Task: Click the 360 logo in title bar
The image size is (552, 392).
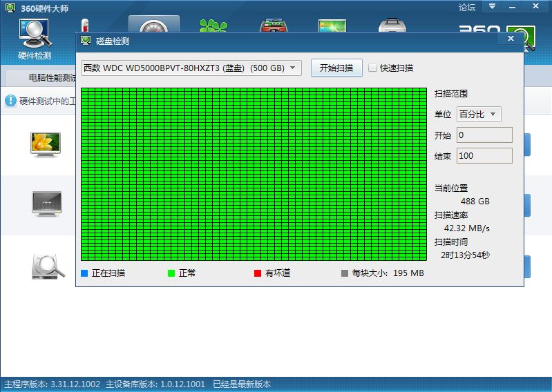Action: (x=9, y=7)
